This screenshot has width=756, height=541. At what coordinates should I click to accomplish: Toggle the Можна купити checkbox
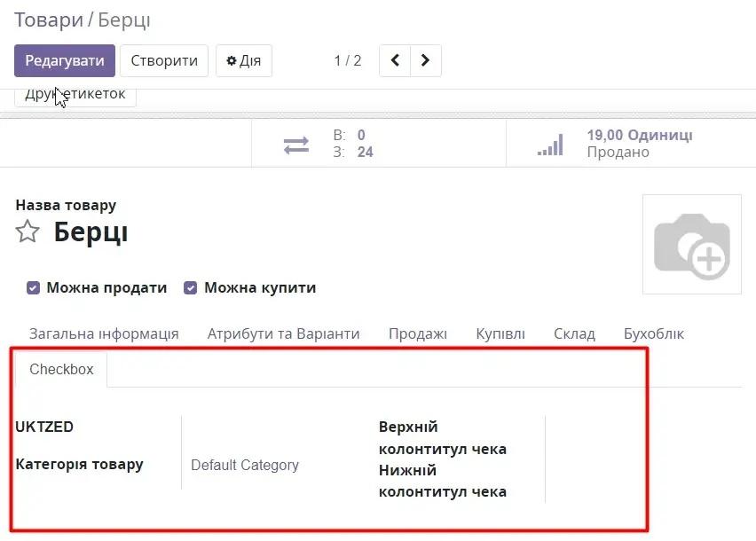coord(190,287)
